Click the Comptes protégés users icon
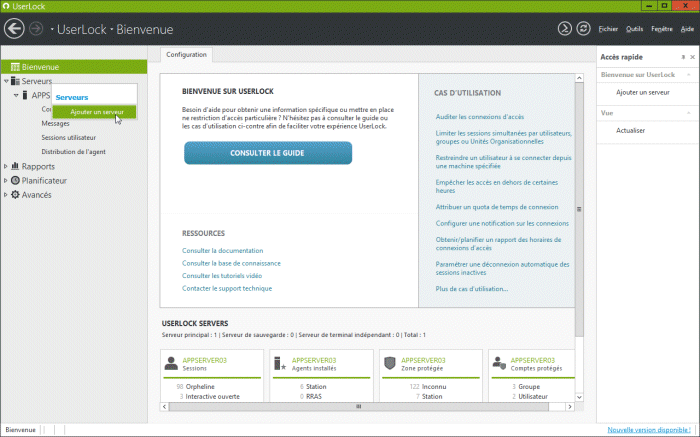The image size is (700, 437). point(499,363)
